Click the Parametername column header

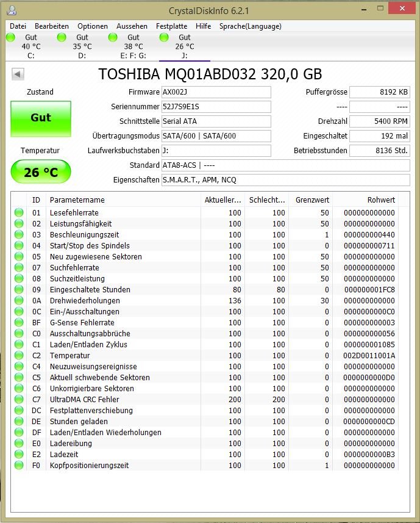tap(124, 200)
